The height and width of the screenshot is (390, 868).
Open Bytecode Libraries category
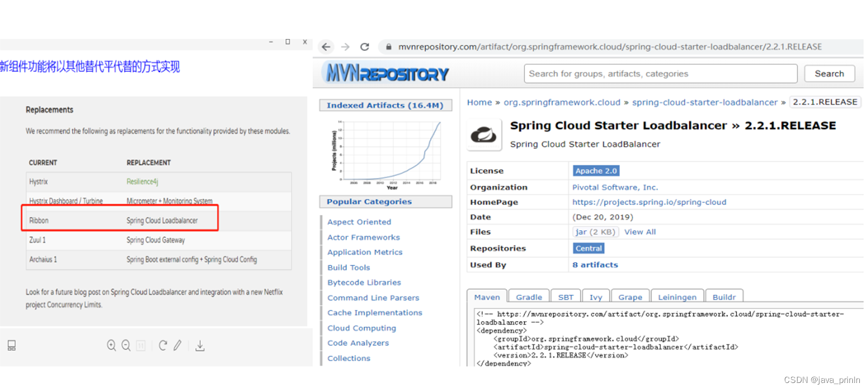pyautogui.click(x=364, y=283)
